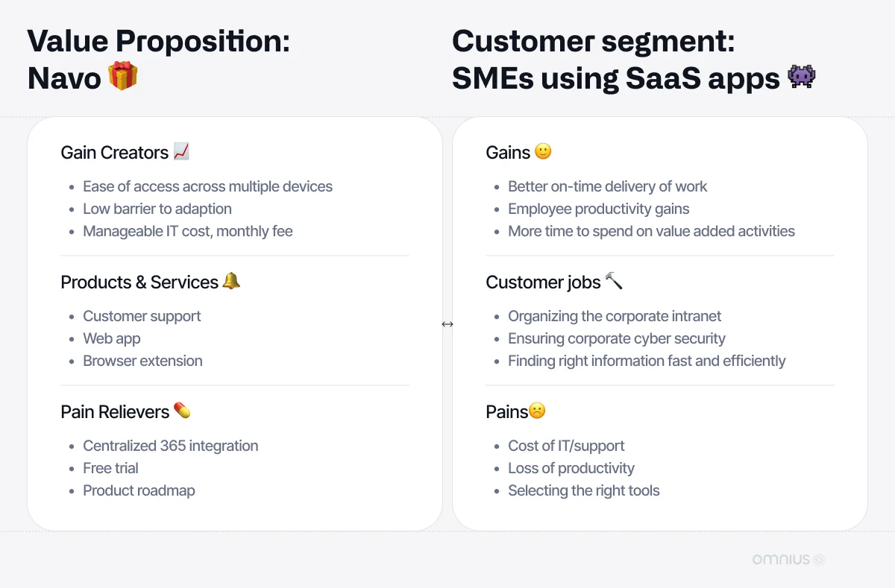Screen dimensions: 895x588
Task: Click the Omnius logo in the footer
Action: [x=788, y=559]
